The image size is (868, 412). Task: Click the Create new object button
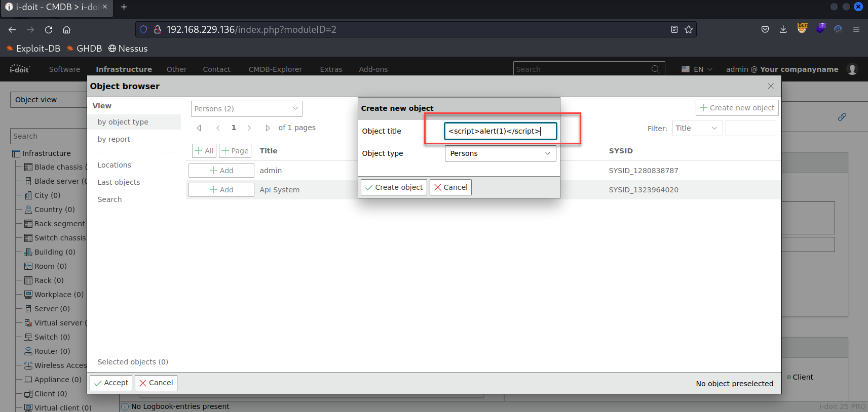(x=737, y=108)
